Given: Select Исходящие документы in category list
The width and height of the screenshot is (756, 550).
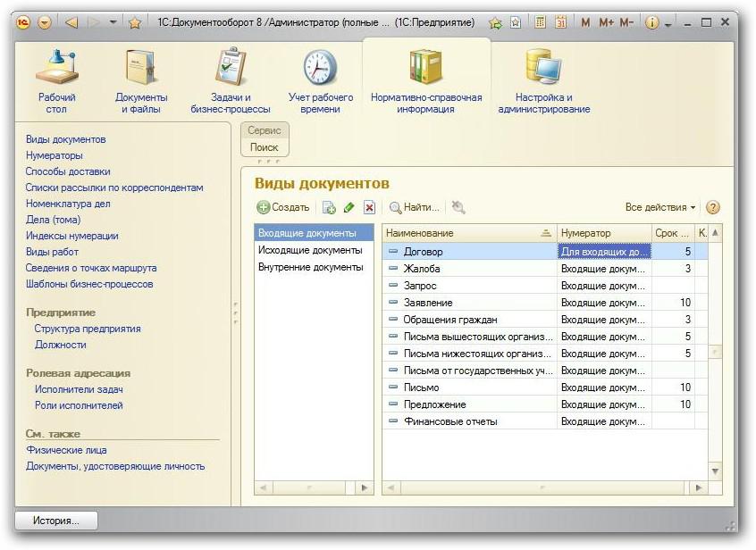Looking at the screenshot, I should tap(314, 250).
